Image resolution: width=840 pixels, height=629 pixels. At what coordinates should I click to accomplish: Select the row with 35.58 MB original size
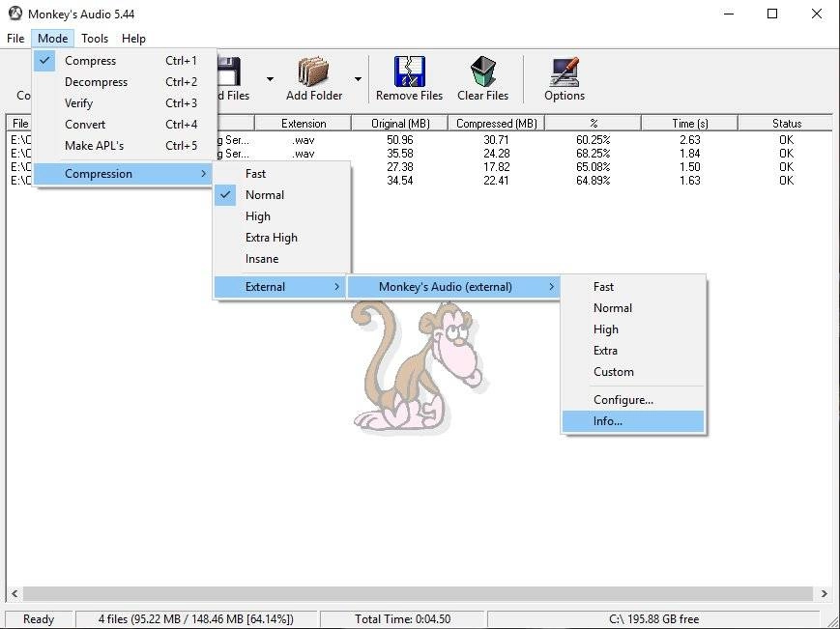[x=420, y=154]
